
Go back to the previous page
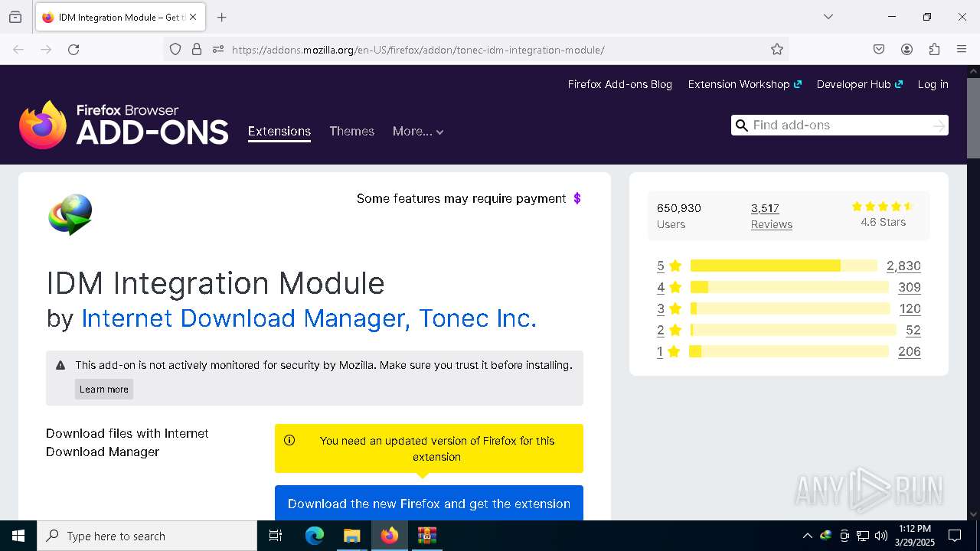(18, 49)
